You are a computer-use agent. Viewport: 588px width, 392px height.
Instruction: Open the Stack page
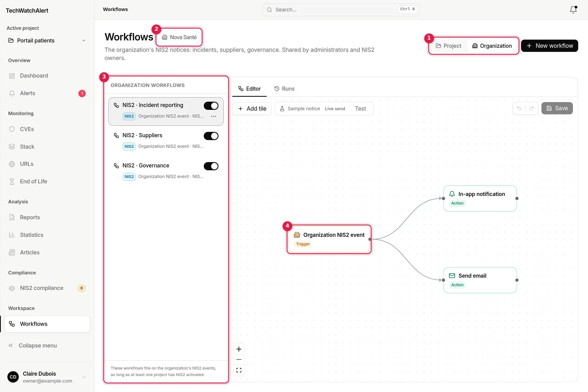[47, 147]
